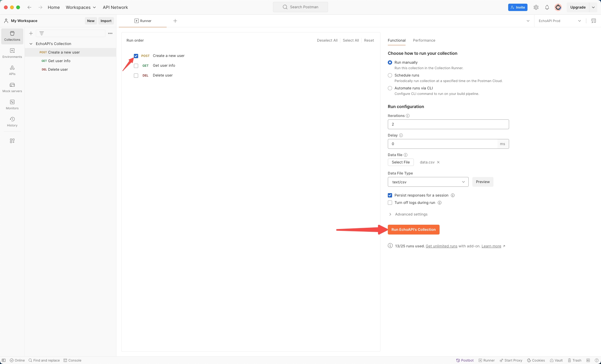Click the Iterations input field
The width and height of the screenshot is (601, 364).
click(448, 124)
